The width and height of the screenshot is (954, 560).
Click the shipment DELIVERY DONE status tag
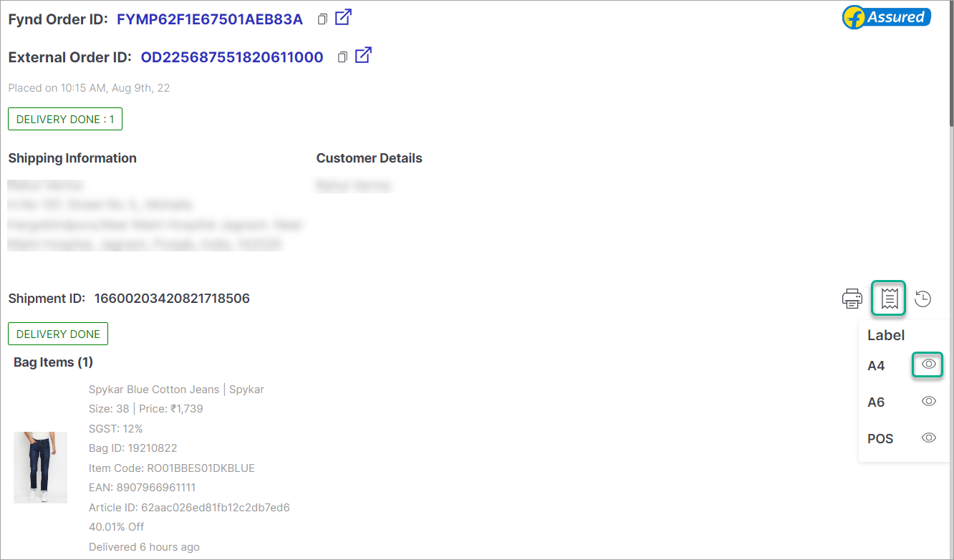[x=58, y=334]
